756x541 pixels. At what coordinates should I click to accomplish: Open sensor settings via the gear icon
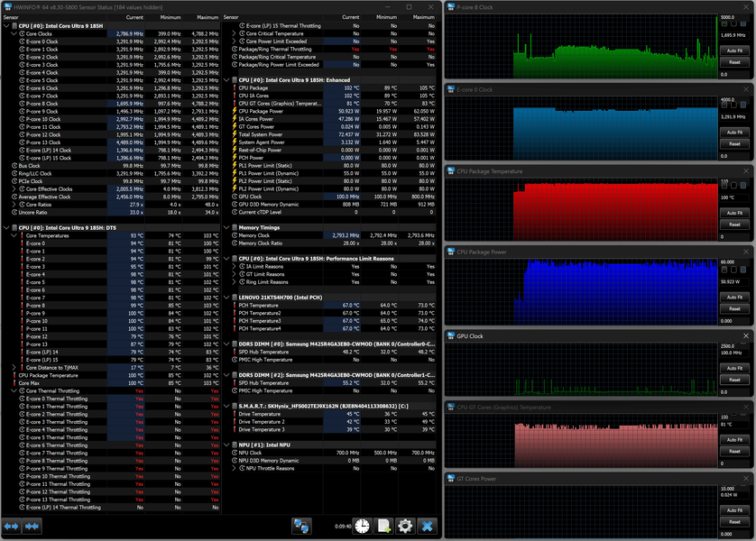(x=405, y=526)
